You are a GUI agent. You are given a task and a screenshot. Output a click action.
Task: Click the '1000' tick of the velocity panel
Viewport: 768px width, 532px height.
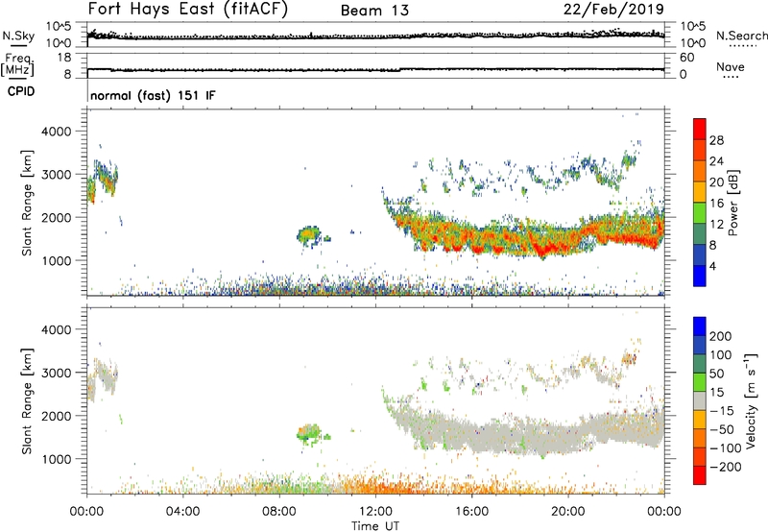pos(56,459)
